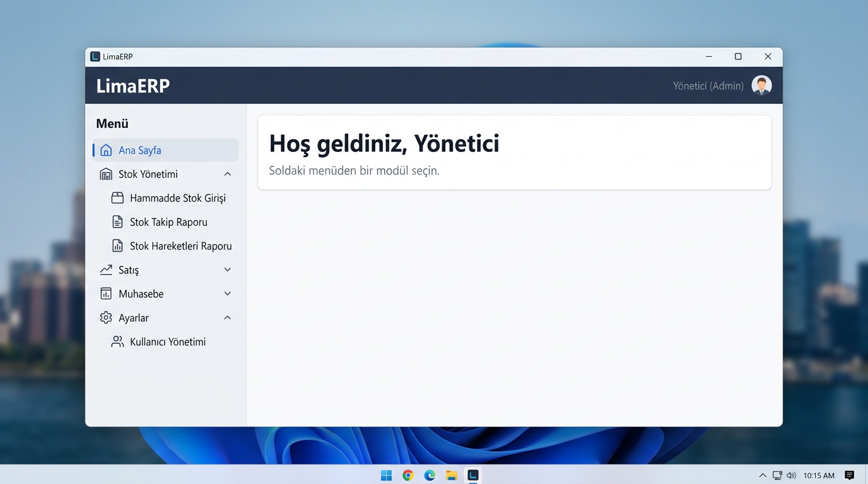Click the network icon in the system tray

pos(777,475)
